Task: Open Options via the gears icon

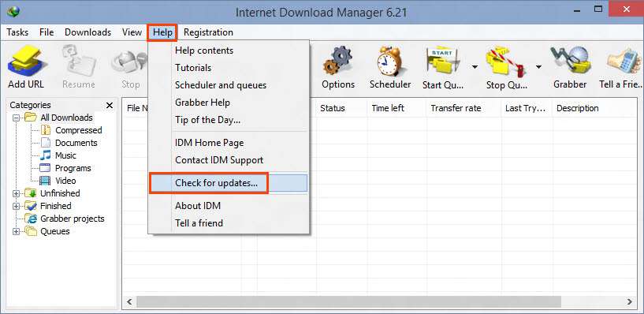Action: pos(338,62)
